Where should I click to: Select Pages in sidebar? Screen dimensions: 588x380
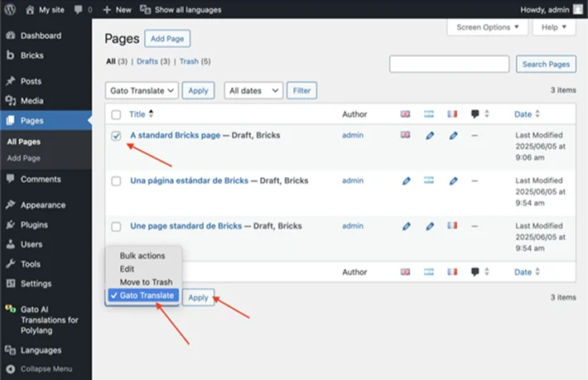pyautogui.click(x=46, y=121)
